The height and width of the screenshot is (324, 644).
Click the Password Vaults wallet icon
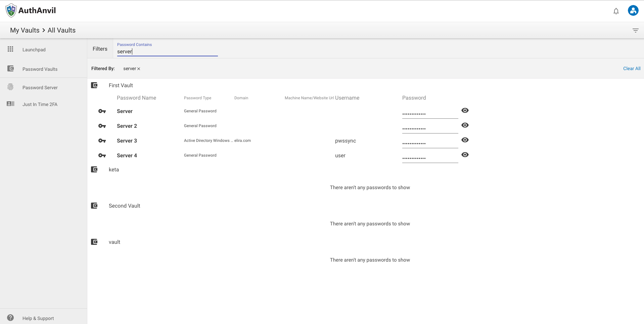click(11, 68)
